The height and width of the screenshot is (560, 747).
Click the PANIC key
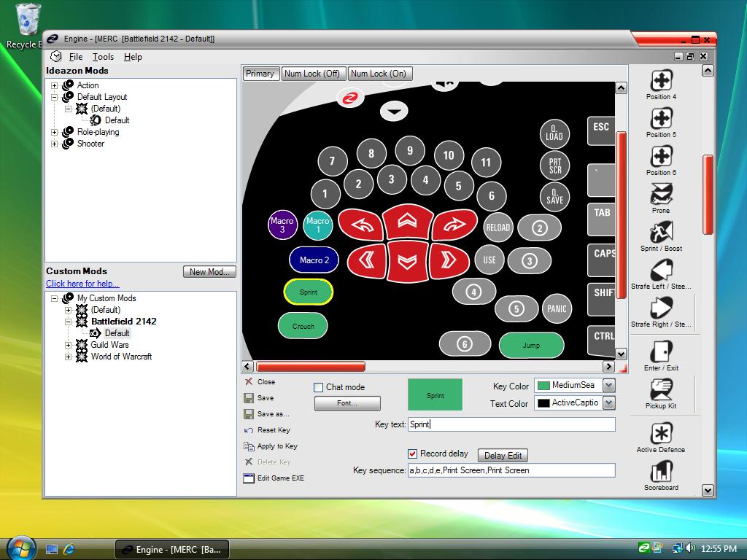[x=557, y=308]
